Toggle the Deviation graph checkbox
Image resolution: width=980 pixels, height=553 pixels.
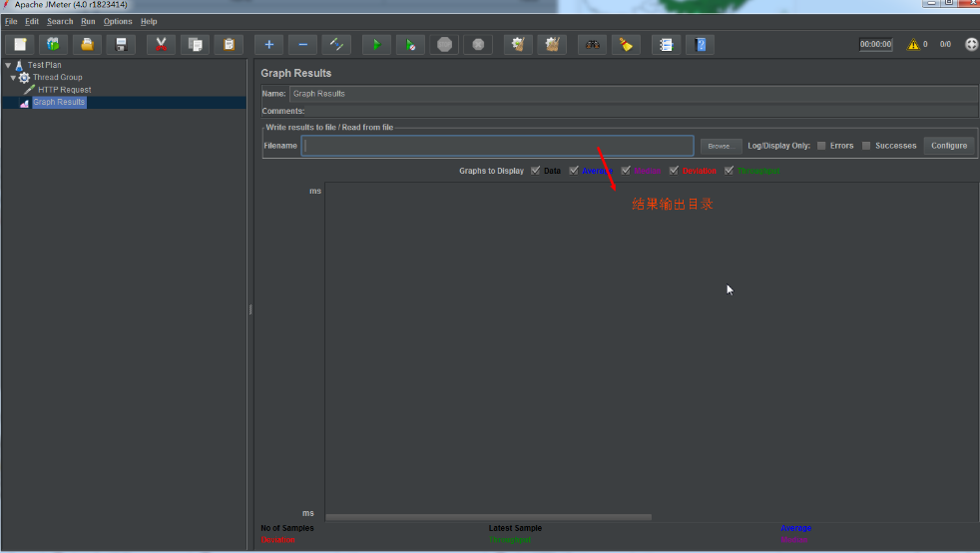[674, 171]
